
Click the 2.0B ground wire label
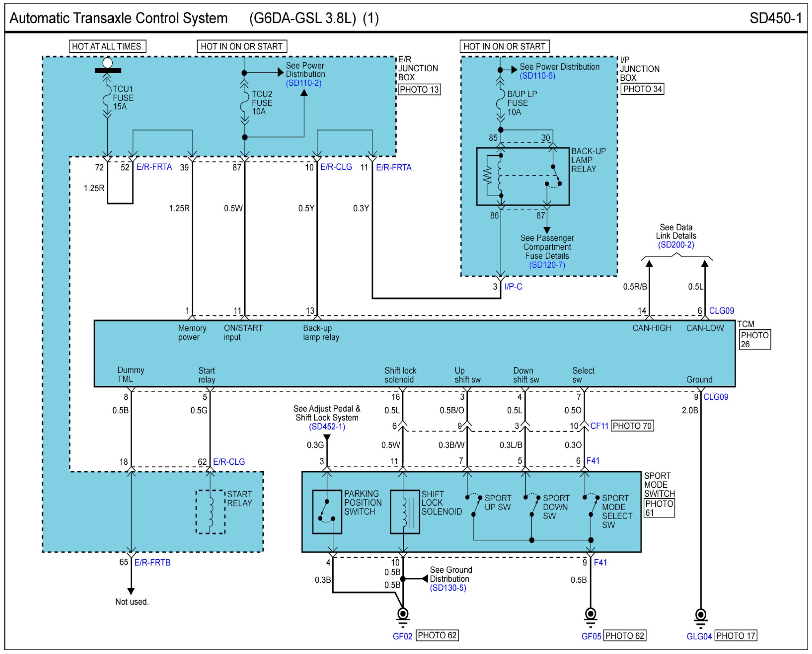690,410
